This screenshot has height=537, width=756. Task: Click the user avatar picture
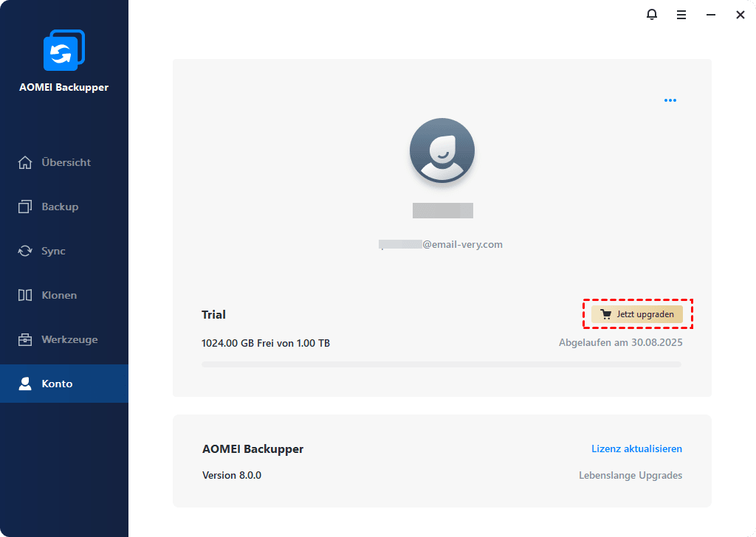tap(442, 150)
